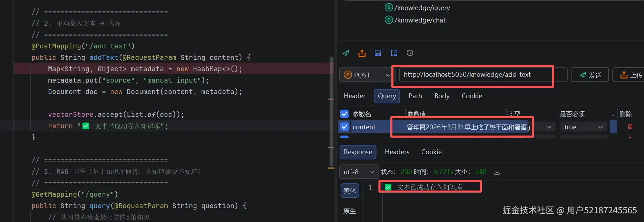Viewport: 644px width, 222px height.
Task: Click the @GetMapping("/query") annotation line
Action: (x=75, y=194)
